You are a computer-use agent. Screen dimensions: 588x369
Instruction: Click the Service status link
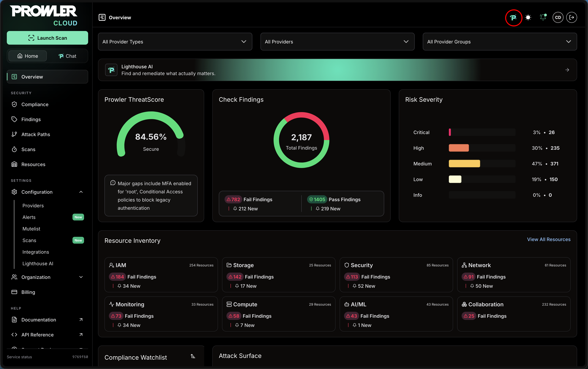pyautogui.click(x=19, y=357)
